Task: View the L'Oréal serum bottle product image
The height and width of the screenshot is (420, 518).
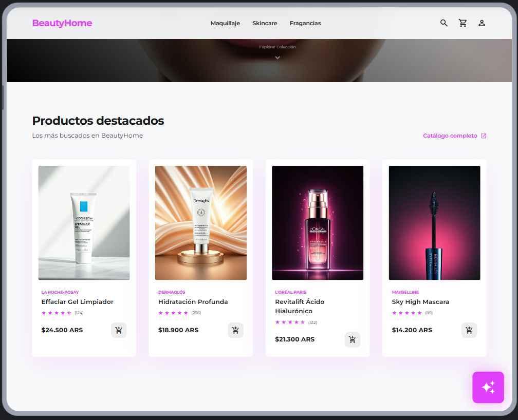Action: (318, 223)
